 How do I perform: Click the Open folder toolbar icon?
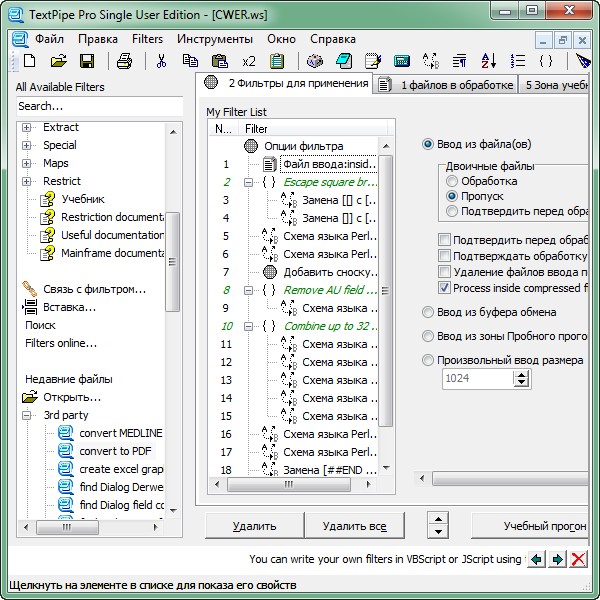tap(59, 62)
